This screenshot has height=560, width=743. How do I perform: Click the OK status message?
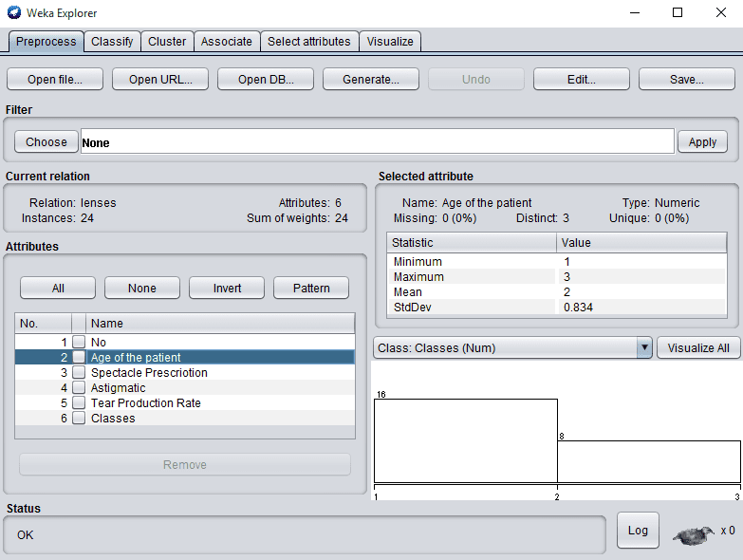[x=25, y=535]
